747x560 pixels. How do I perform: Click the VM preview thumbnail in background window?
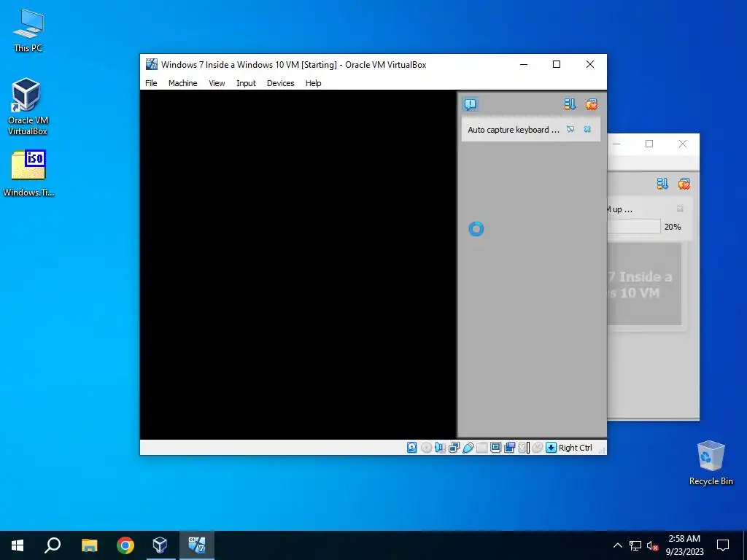click(644, 284)
